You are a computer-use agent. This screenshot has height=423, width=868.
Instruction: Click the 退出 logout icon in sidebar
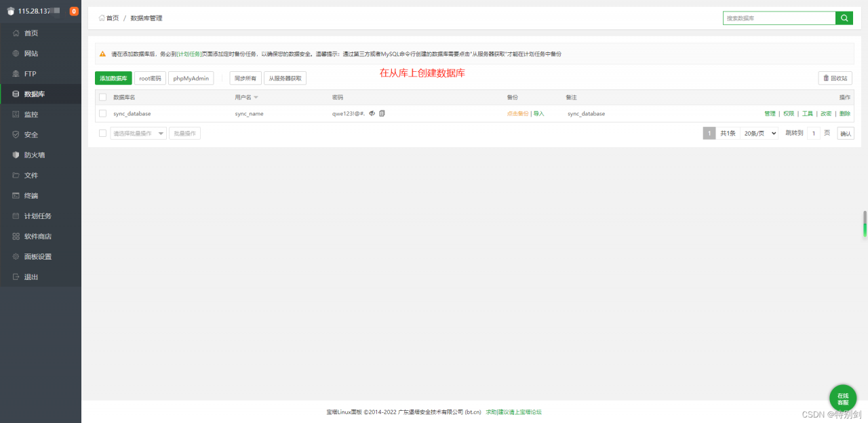pos(16,277)
